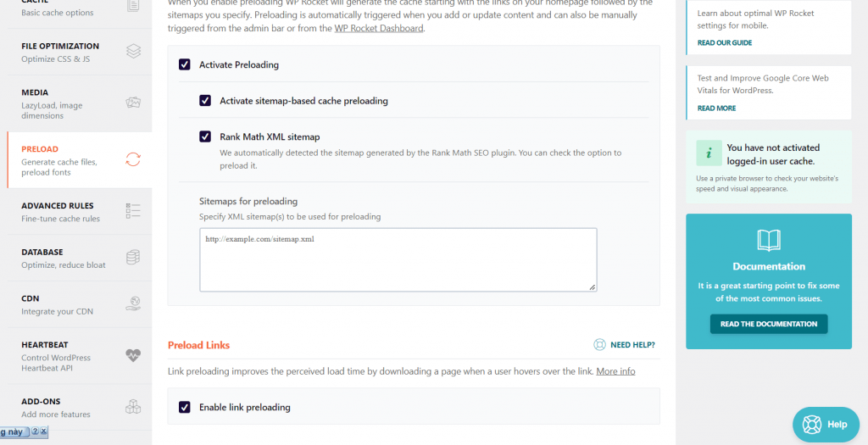Open the WP Rocket Dashboard link
The width and height of the screenshot is (868, 445).
(379, 28)
